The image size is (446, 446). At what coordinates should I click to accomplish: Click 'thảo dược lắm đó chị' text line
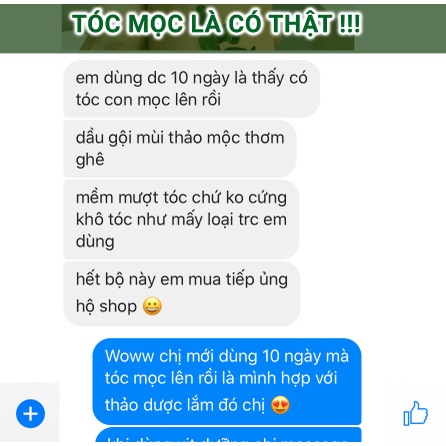185,405
